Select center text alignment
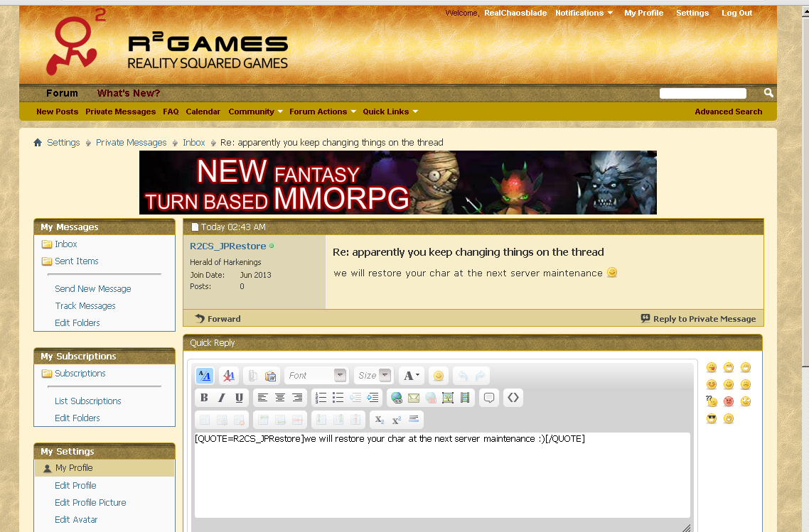809x532 pixels. (280, 398)
